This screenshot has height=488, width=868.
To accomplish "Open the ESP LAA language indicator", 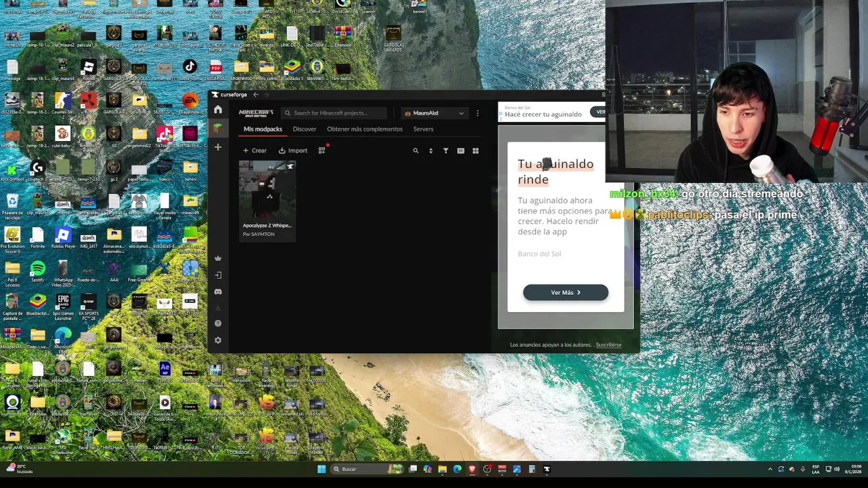I will [816, 469].
